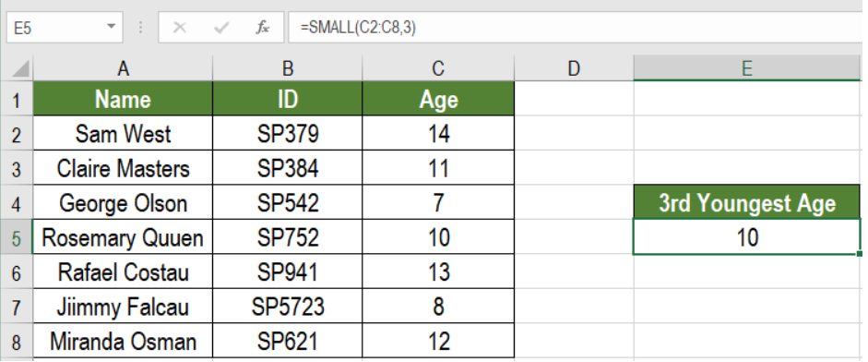Click the ID cell SP384

(x=288, y=168)
